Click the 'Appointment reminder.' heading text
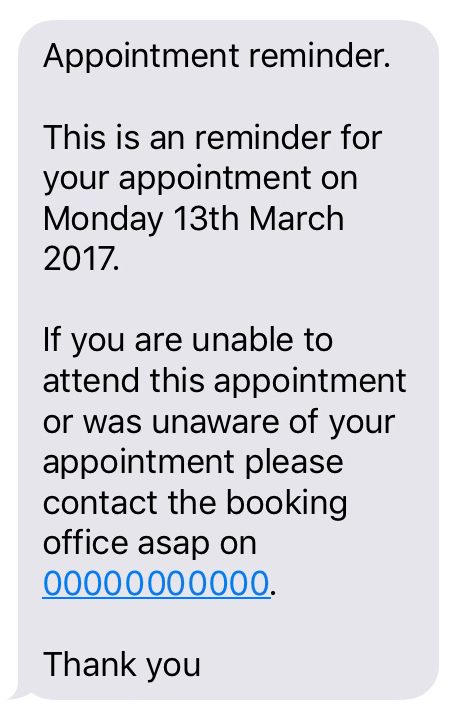 (217, 57)
